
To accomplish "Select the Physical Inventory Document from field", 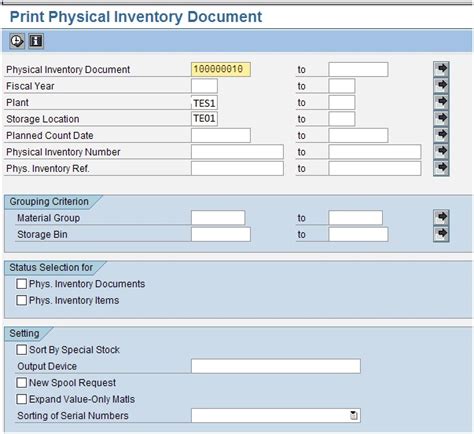I will coord(221,69).
